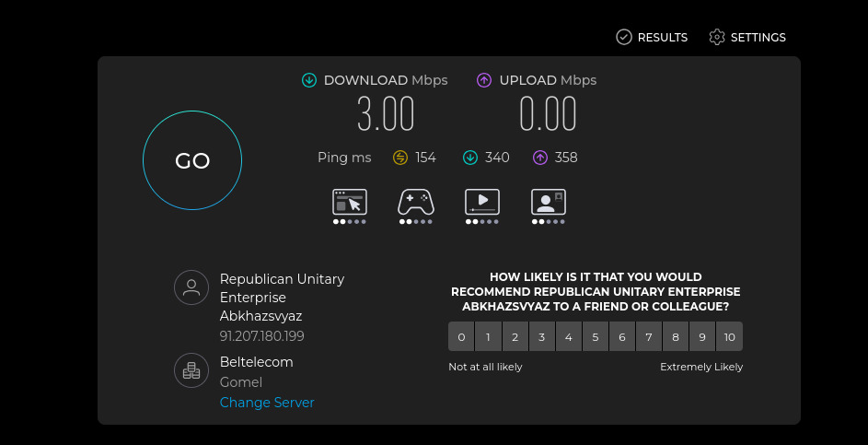Start the speed test with GO
This screenshot has height=445, width=868.
(192, 160)
